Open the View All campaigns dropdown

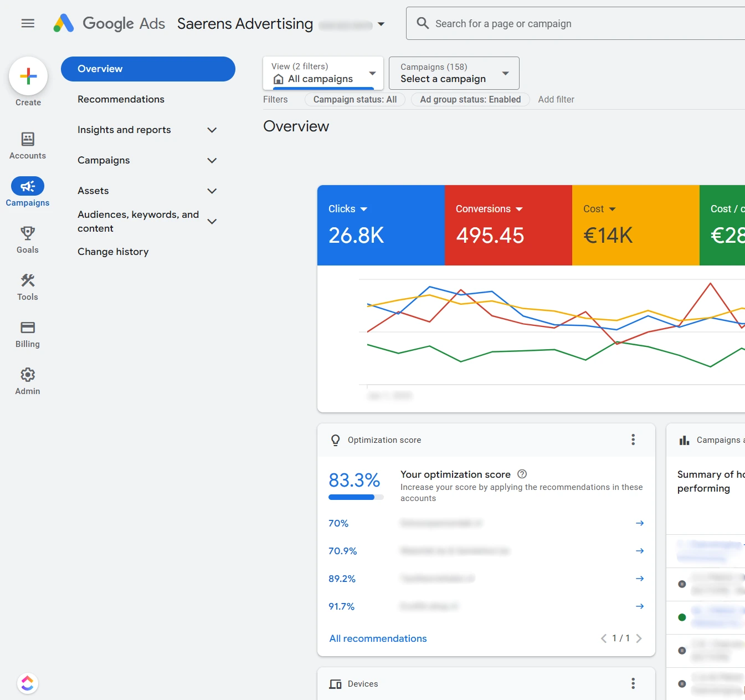click(x=323, y=73)
